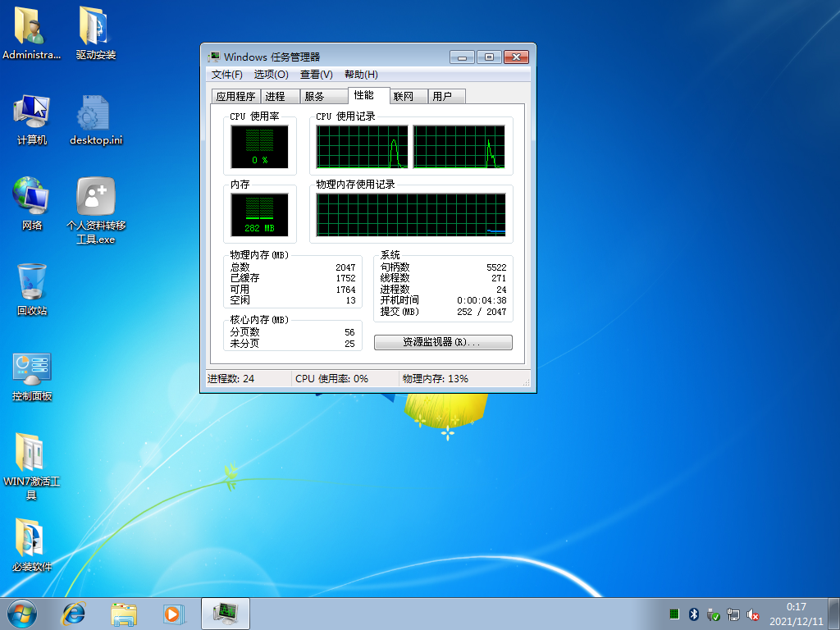Click the 已缓存 value 1752
Image resolution: width=840 pixels, height=630 pixels.
(345, 278)
